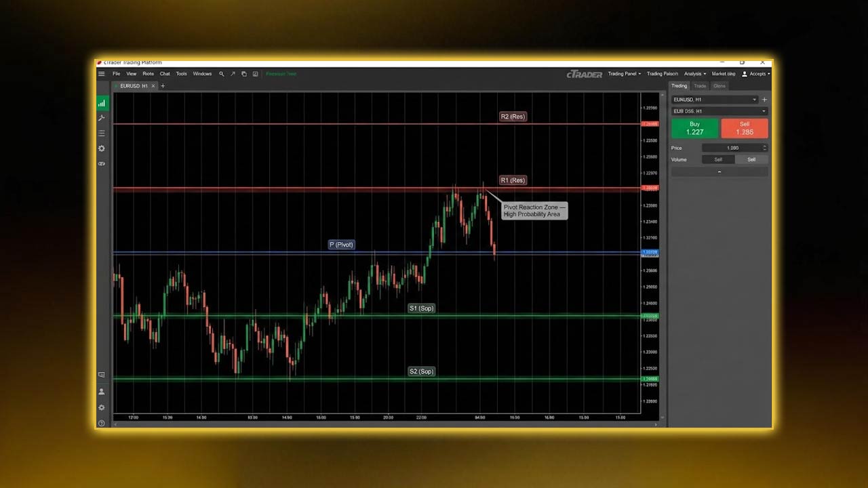Select the darker left Sell Volume toggle

tap(718, 159)
